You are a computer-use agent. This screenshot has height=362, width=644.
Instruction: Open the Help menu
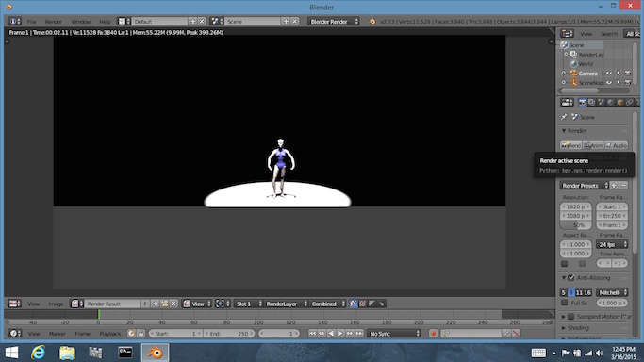(x=106, y=22)
